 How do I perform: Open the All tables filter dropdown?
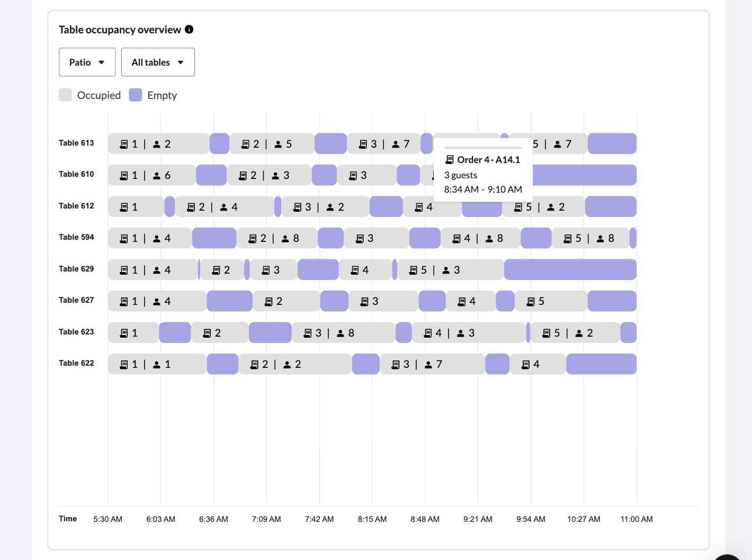[158, 62]
